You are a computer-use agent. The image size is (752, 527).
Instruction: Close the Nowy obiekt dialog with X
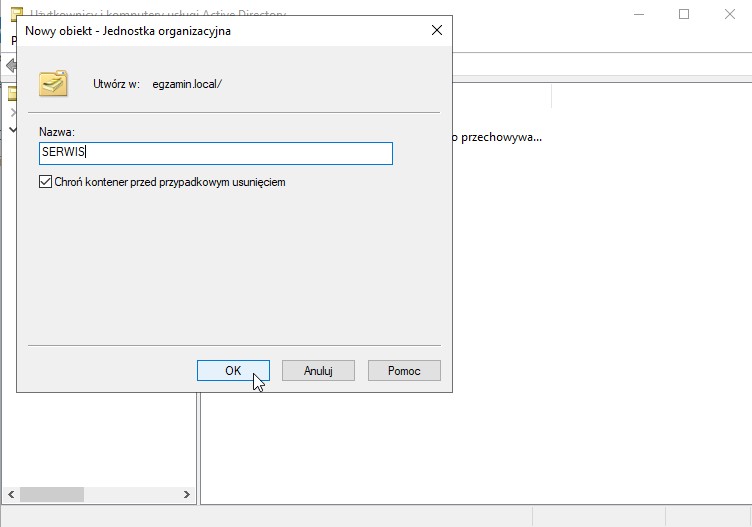[x=436, y=30]
